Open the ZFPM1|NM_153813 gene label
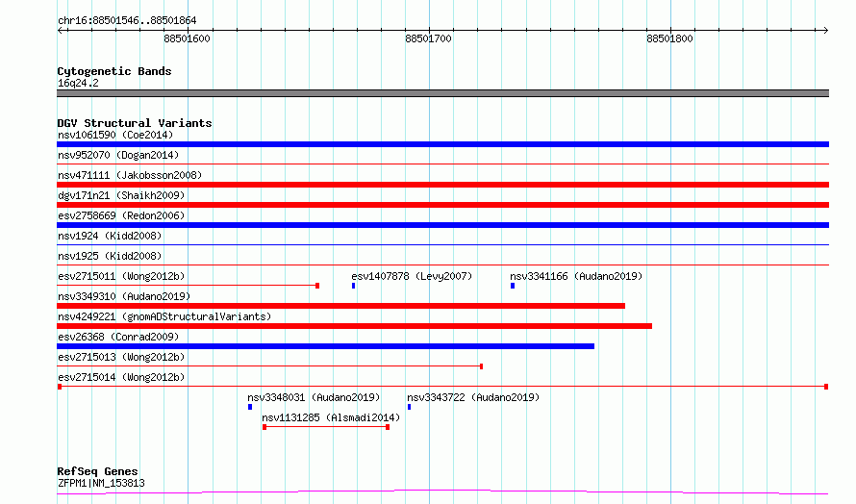856x504 pixels. tap(101, 483)
